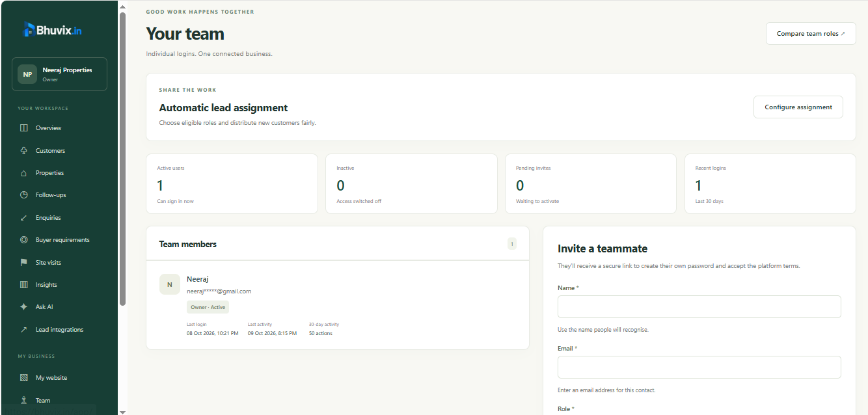Go to Insights in the sidebar
Image resolution: width=868 pixels, height=415 pixels.
[59, 285]
